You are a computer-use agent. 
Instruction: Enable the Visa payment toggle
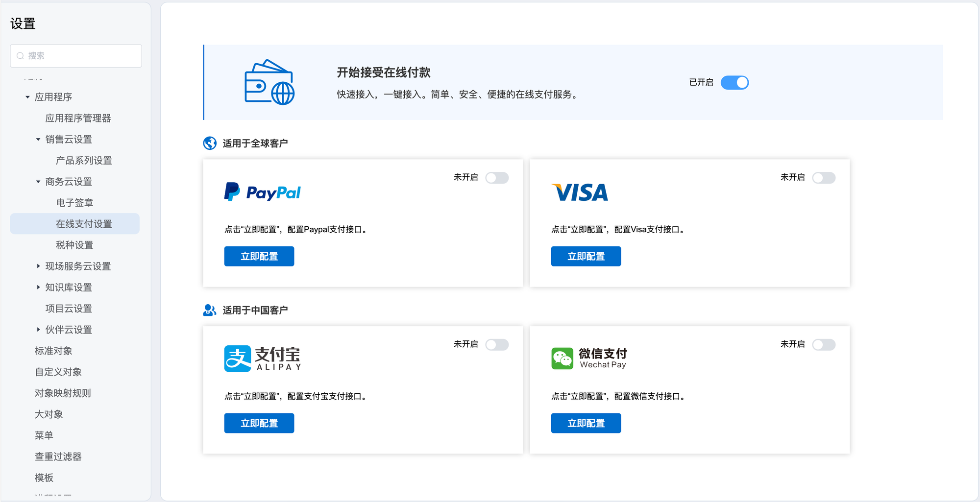click(x=823, y=178)
